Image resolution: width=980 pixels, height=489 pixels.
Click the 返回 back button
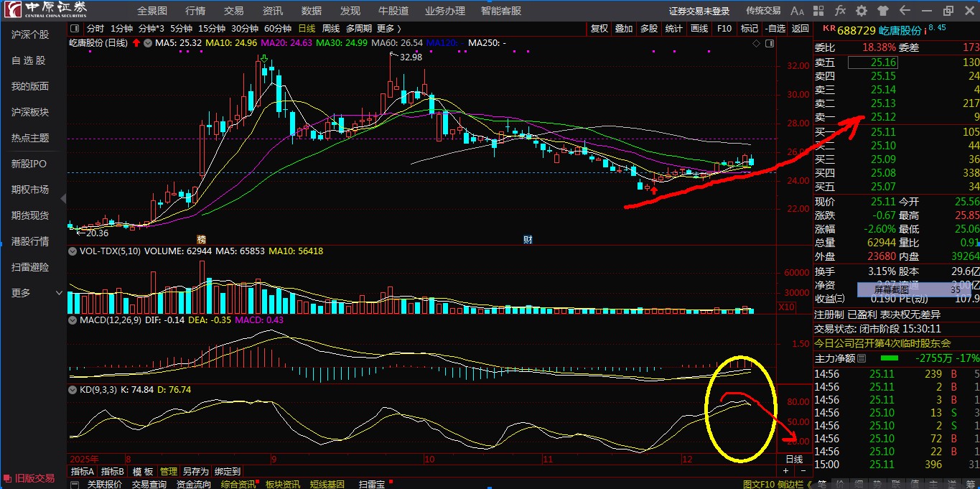(801, 29)
